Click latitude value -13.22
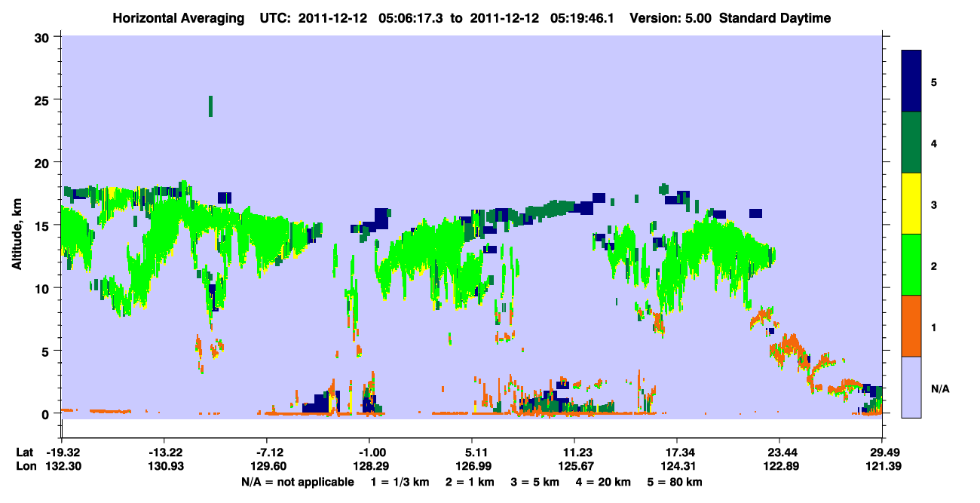The height and width of the screenshot is (503, 980). [166, 452]
